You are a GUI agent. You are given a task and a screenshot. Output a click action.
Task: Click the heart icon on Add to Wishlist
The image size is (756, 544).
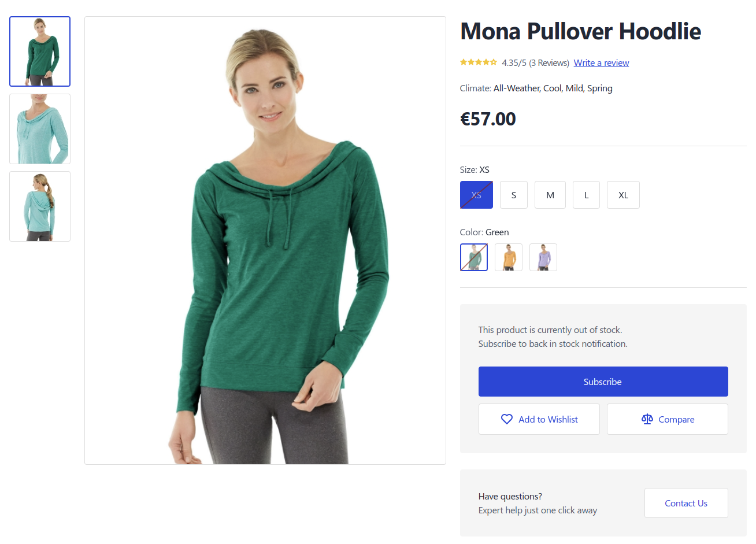(x=506, y=419)
